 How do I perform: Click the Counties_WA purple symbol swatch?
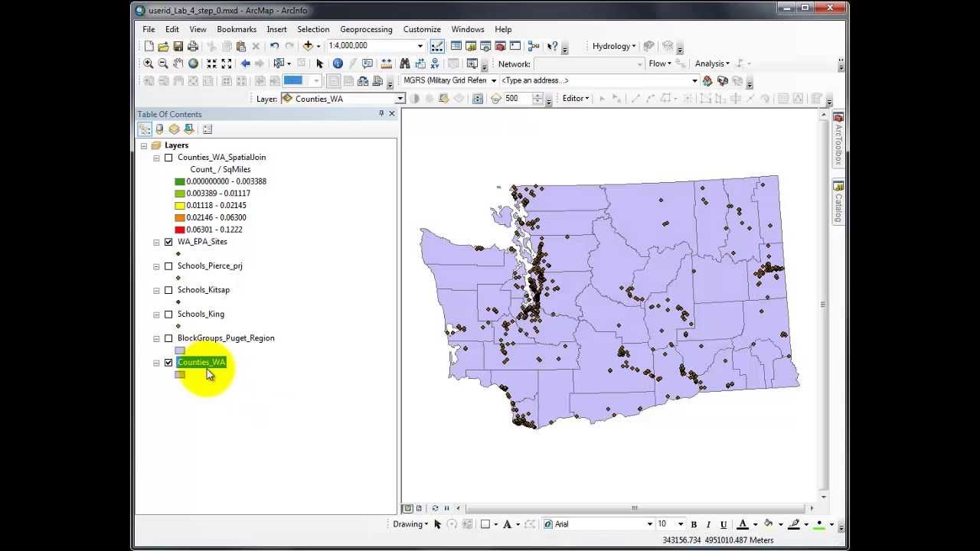point(180,375)
